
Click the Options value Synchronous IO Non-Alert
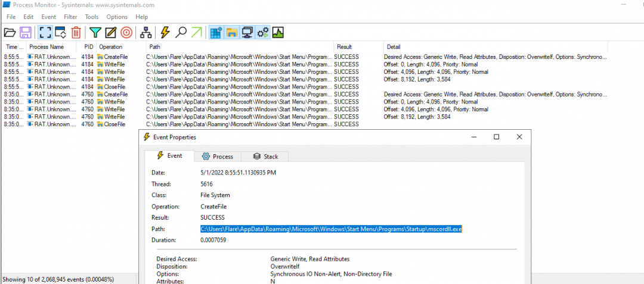[x=332, y=274]
